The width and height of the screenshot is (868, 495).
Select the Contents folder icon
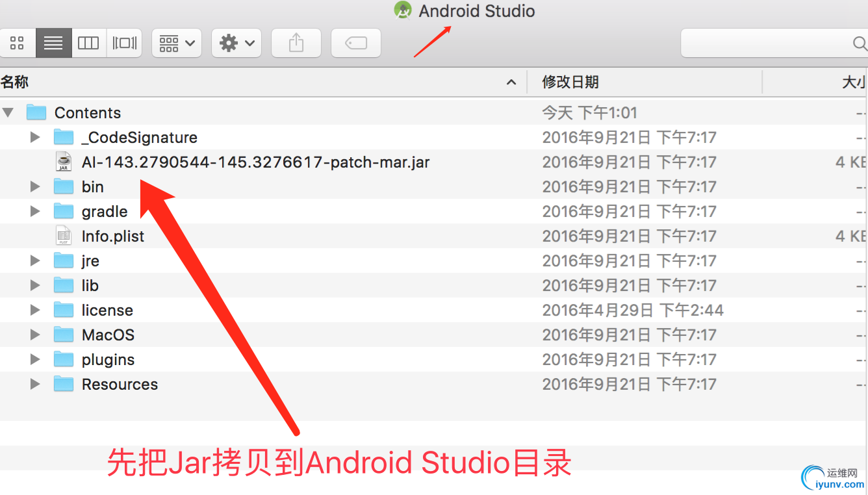tap(36, 112)
